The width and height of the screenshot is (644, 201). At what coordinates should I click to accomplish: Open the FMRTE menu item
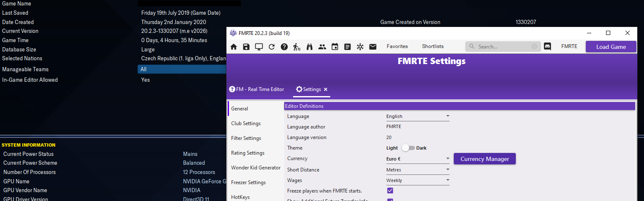coord(569,46)
